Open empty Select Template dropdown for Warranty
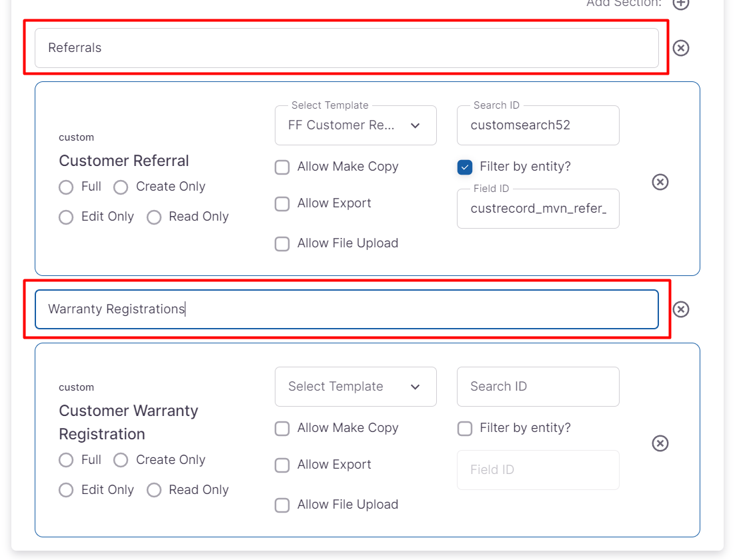This screenshot has width=737, height=560. (x=355, y=387)
